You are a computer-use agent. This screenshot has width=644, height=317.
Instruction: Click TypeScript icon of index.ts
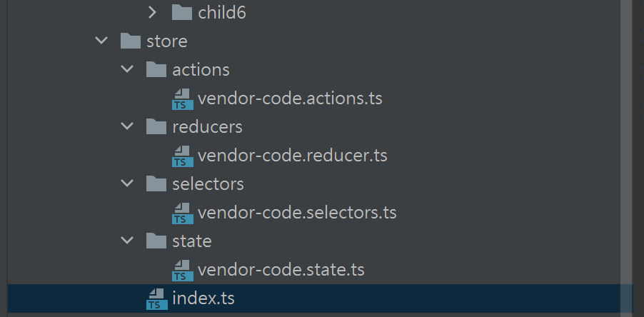(157, 298)
